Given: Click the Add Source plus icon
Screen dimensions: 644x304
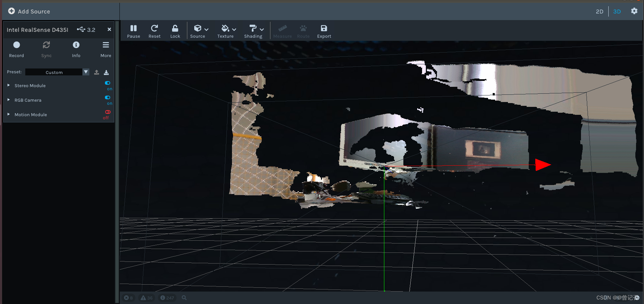Looking at the screenshot, I should pos(11,11).
